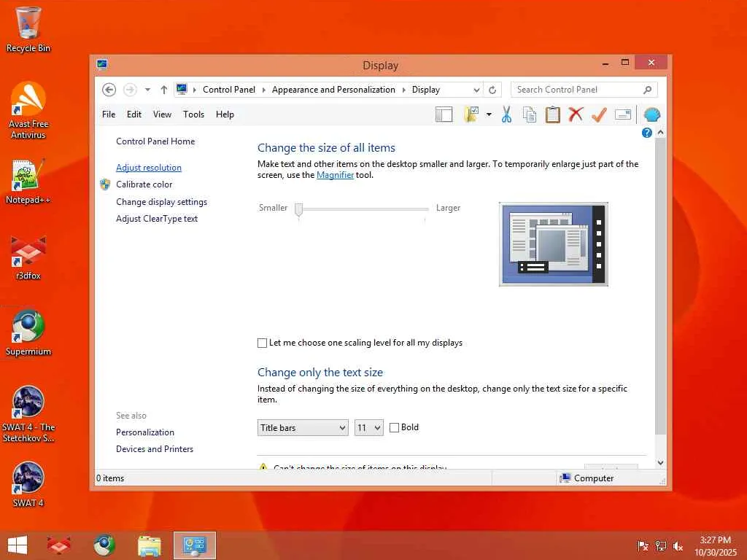Open Change display settings link
The width and height of the screenshot is (747, 560).
click(161, 202)
